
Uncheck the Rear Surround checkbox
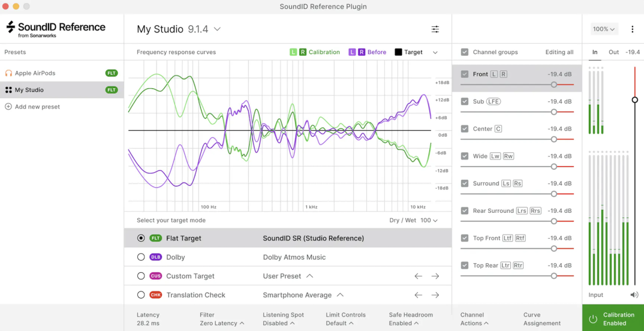pyautogui.click(x=465, y=210)
